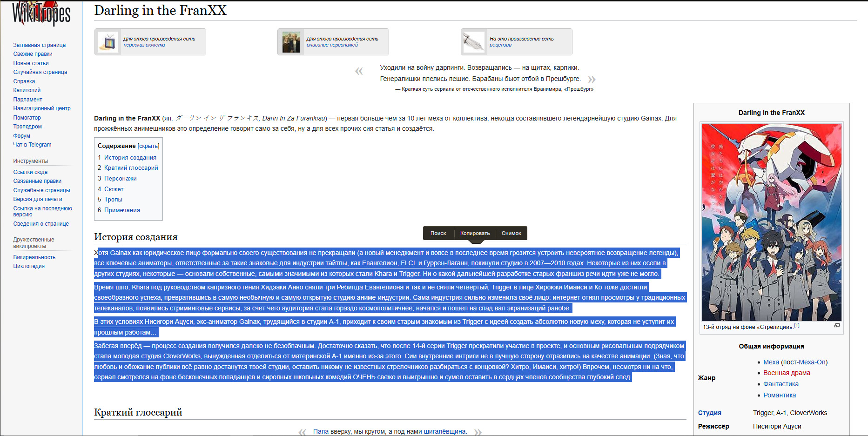Click the 'пересказ сюжета' link
The image size is (868, 436).
144,45
